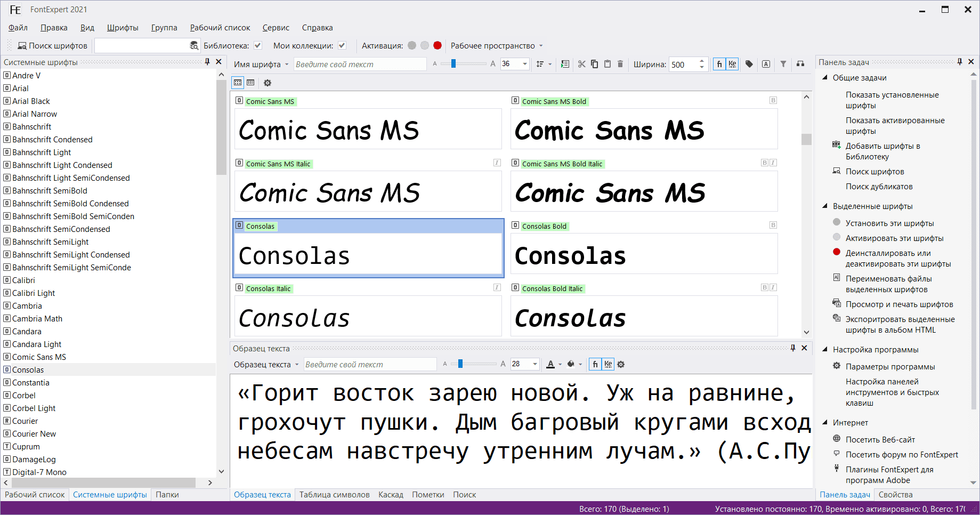This screenshot has width=980, height=515.
Task: Click the Ширина spinner up arrow
Action: tap(702, 61)
